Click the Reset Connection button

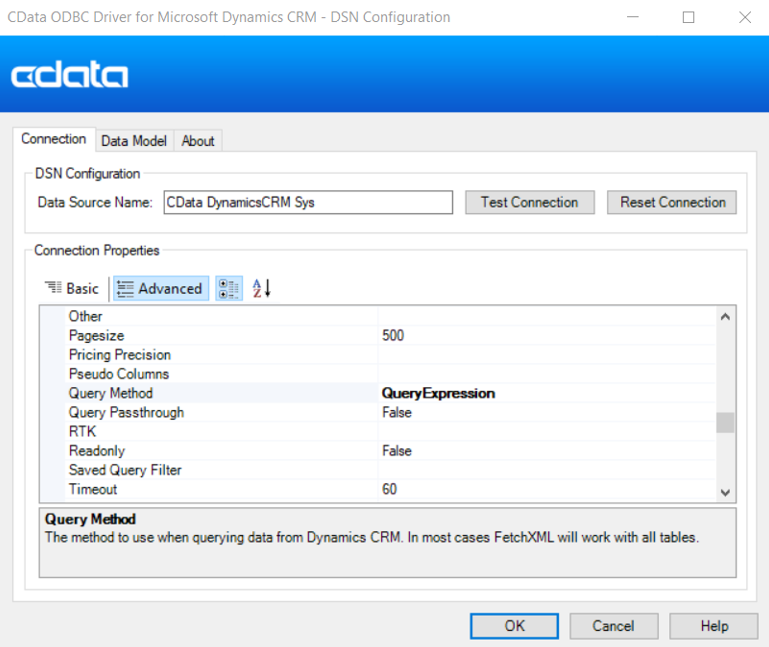(x=672, y=202)
